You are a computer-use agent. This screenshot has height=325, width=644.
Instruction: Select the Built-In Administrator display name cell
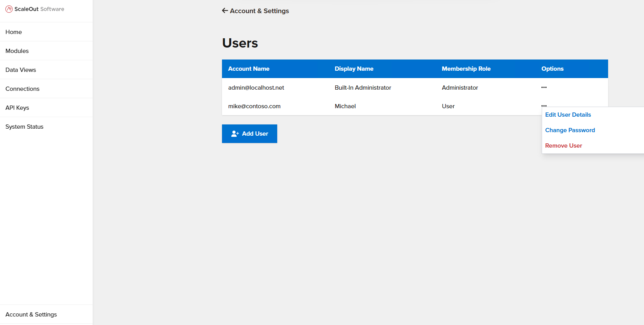point(363,88)
